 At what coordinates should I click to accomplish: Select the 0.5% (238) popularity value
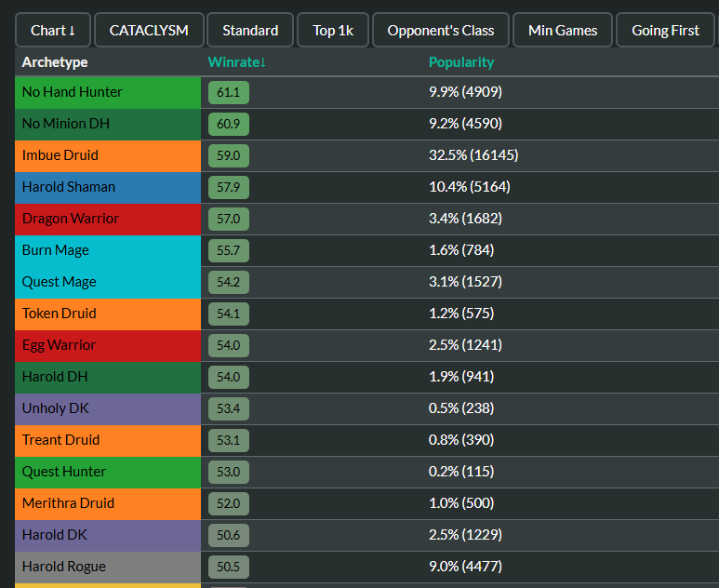pyautogui.click(x=461, y=408)
